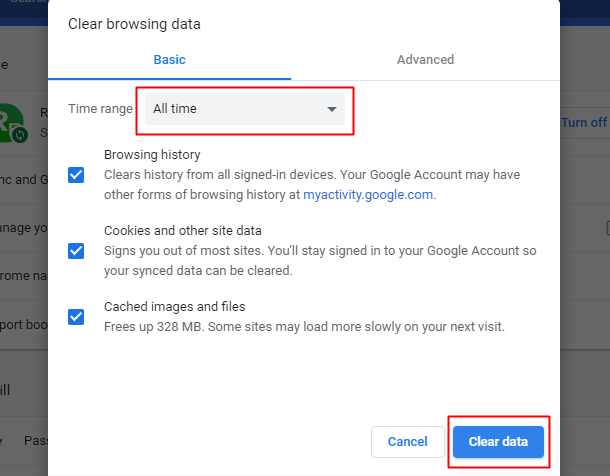This screenshot has width=610, height=476.
Task: Click the Time range label
Action: click(100, 109)
